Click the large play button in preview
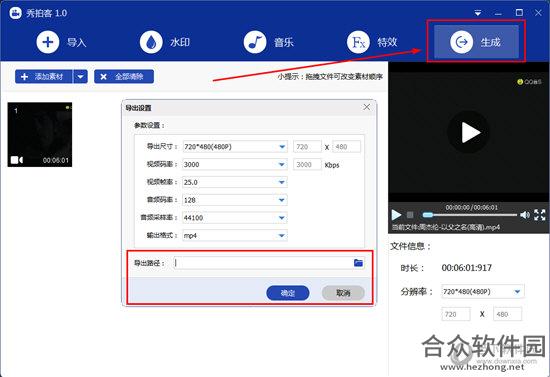Screen dimensions: 550x377 [x=469, y=132]
